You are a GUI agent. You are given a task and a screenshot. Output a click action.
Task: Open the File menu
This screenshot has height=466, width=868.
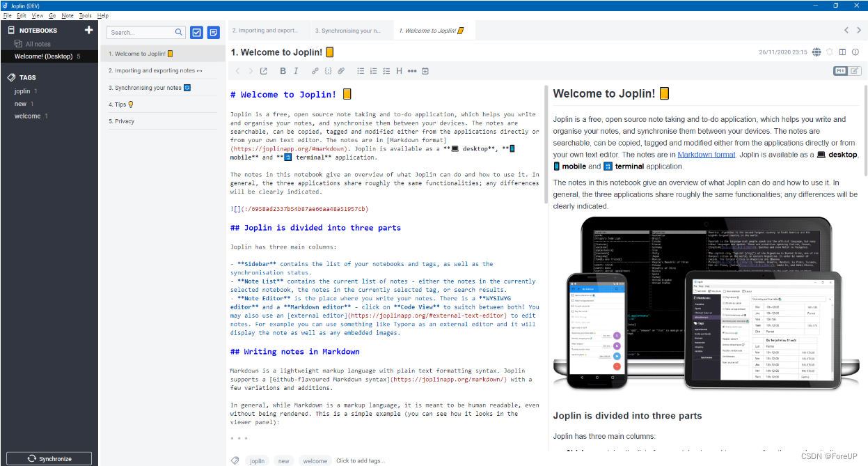click(x=7, y=15)
